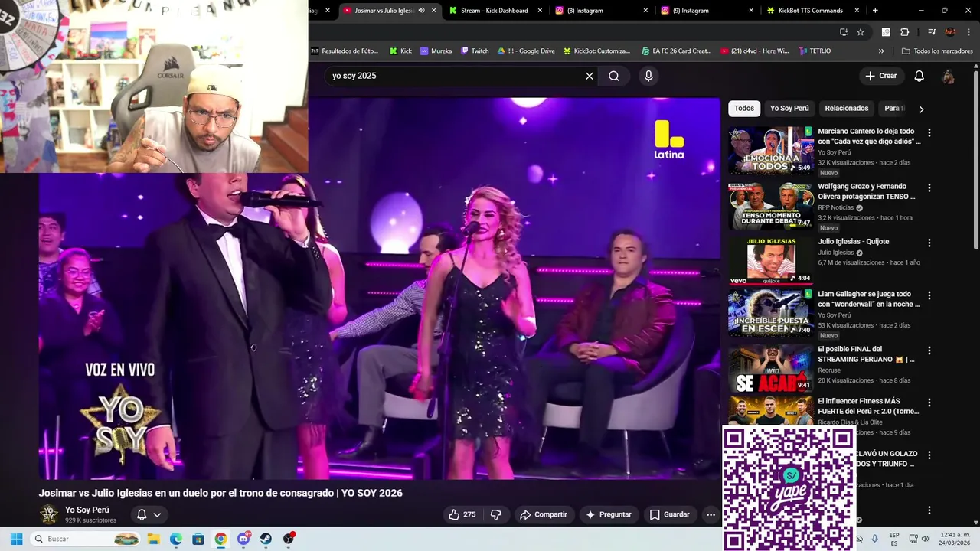Open the Wolfgang Grozo debate video thumbnail

click(770, 206)
